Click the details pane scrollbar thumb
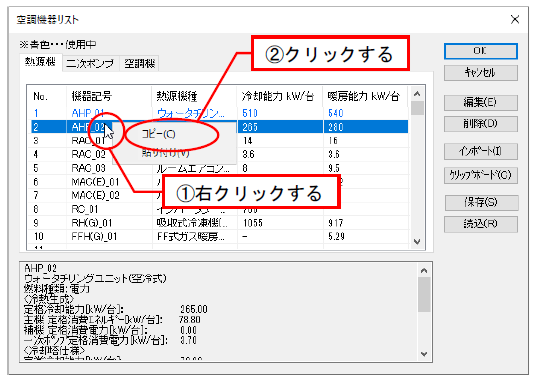The image size is (534, 380). pyautogui.click(x=424, y=294)
